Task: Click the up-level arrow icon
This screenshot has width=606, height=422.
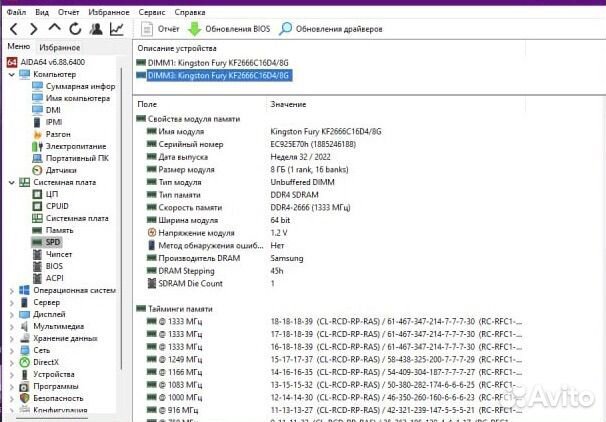Action: point(54,27)
